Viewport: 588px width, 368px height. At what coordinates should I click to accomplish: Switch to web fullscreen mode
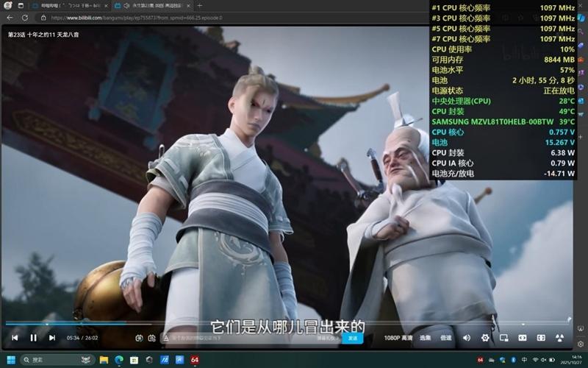coord(541,338)
